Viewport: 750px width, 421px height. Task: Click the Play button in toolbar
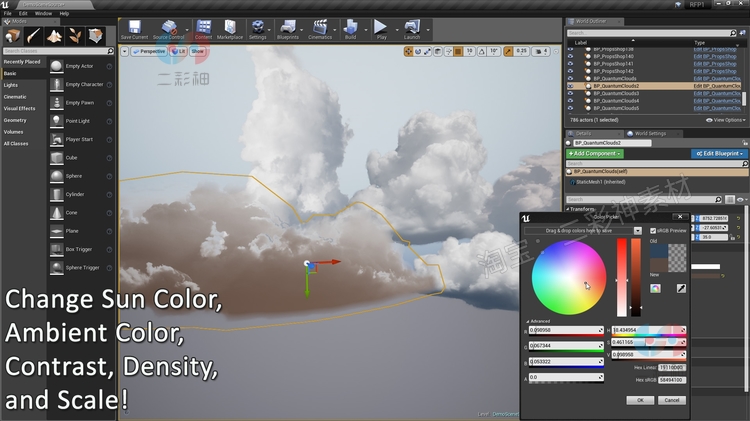(x=381, y=30)
